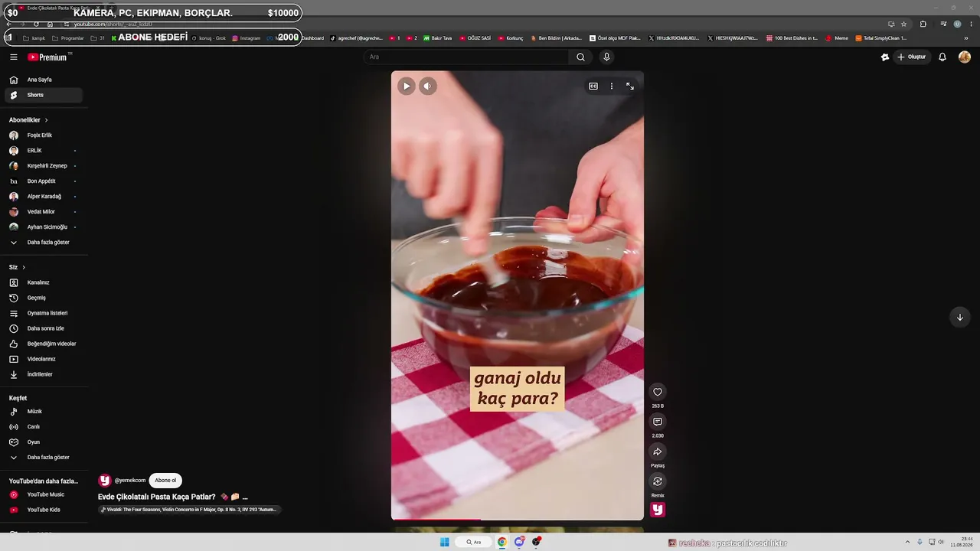Image resolution: width=980 pixels, height=551 pixels.
Task: Open the sound source thumbnail under Remix
Action: pyautogui.click(x=658, y=510)
